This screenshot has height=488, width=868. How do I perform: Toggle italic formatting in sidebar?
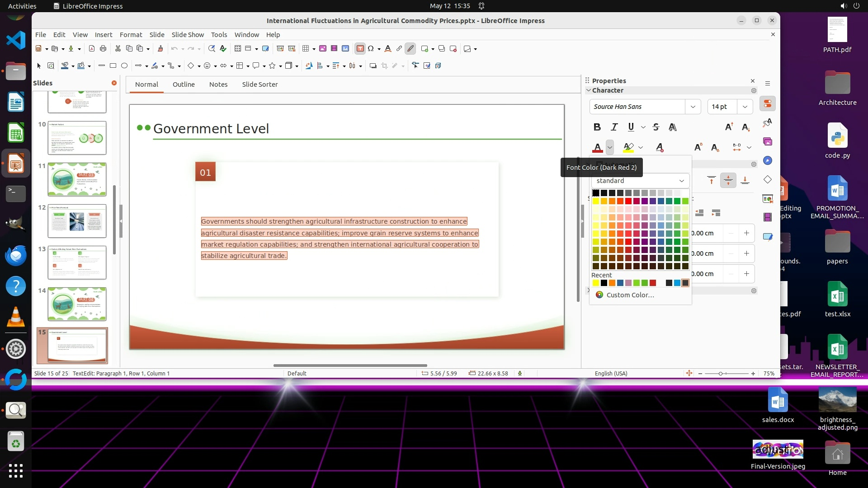point(614,127)
